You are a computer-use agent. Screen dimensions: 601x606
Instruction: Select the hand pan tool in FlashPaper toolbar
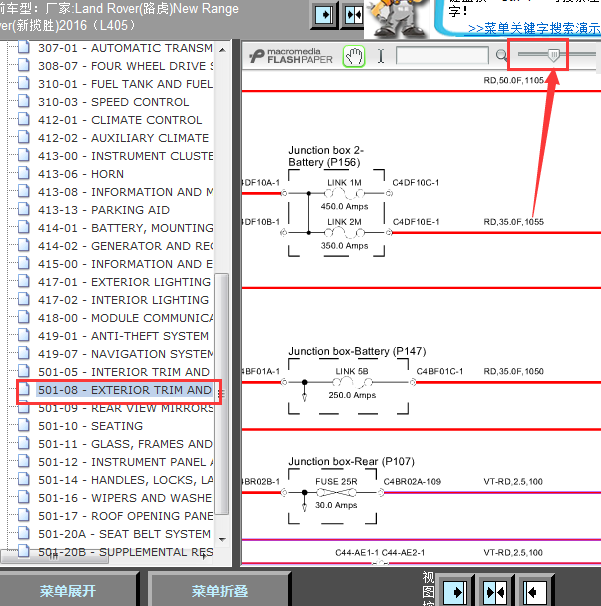[x=354, y=56]
